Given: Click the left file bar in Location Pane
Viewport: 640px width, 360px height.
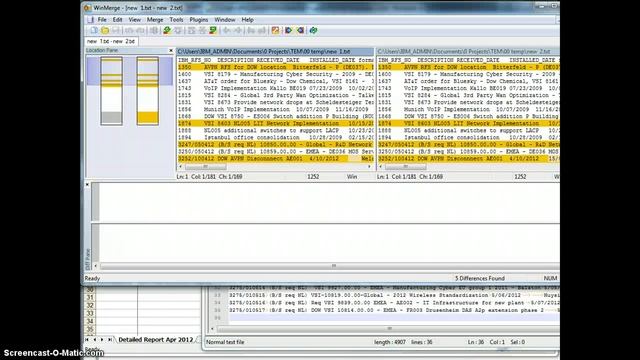Looking at the screenshot, I should point(111,91).
